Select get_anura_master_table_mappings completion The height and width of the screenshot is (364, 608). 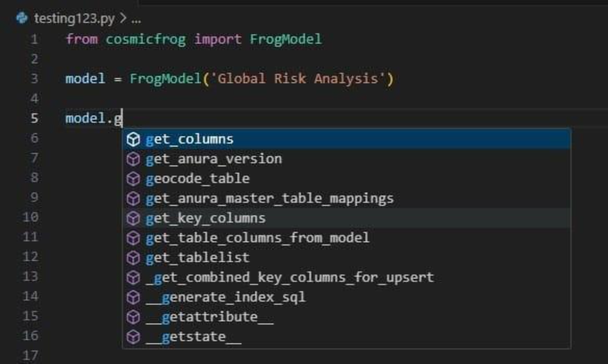(269, 198)
